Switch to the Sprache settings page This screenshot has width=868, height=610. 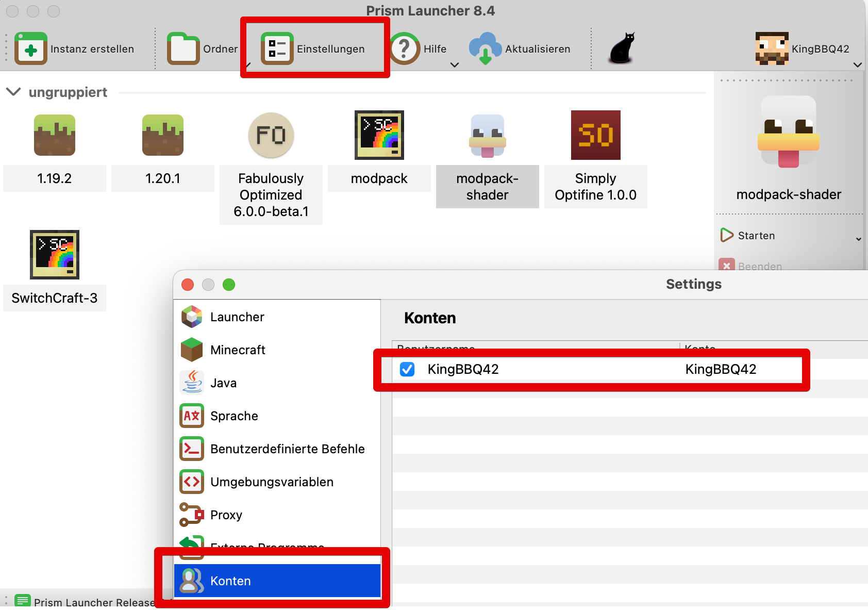[234, 416]
